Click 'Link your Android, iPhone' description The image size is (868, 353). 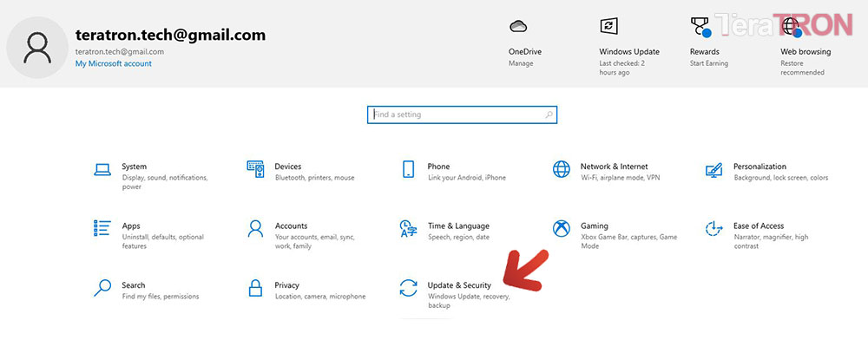(467, 178)
